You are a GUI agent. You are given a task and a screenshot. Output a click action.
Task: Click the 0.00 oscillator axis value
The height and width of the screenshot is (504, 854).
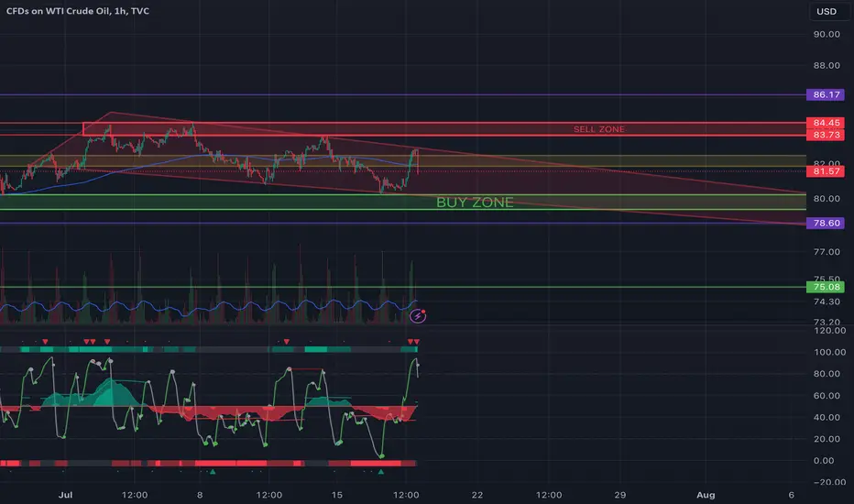[x=823, y=460]
